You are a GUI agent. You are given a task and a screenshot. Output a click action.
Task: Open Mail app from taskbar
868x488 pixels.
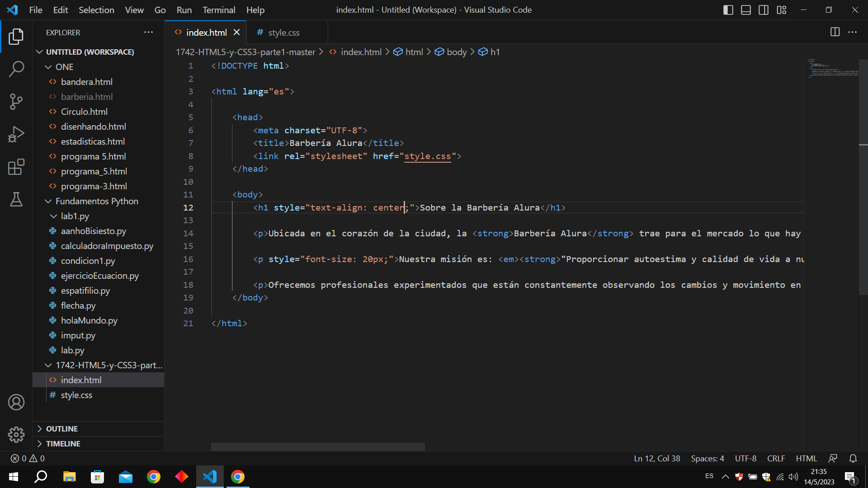pos(126,477)
